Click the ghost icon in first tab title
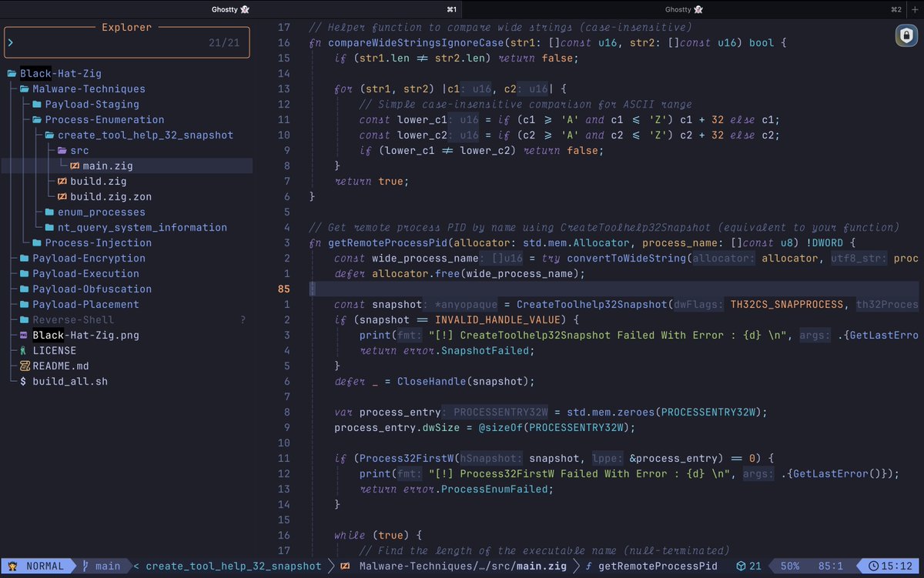Screen dimensions: 924x578 coord(245,9)
